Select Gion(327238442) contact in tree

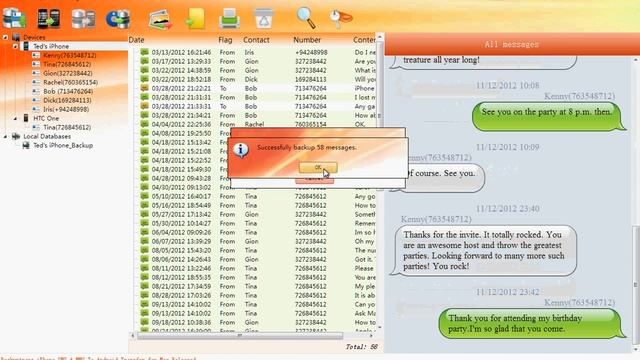pos(68,73)
